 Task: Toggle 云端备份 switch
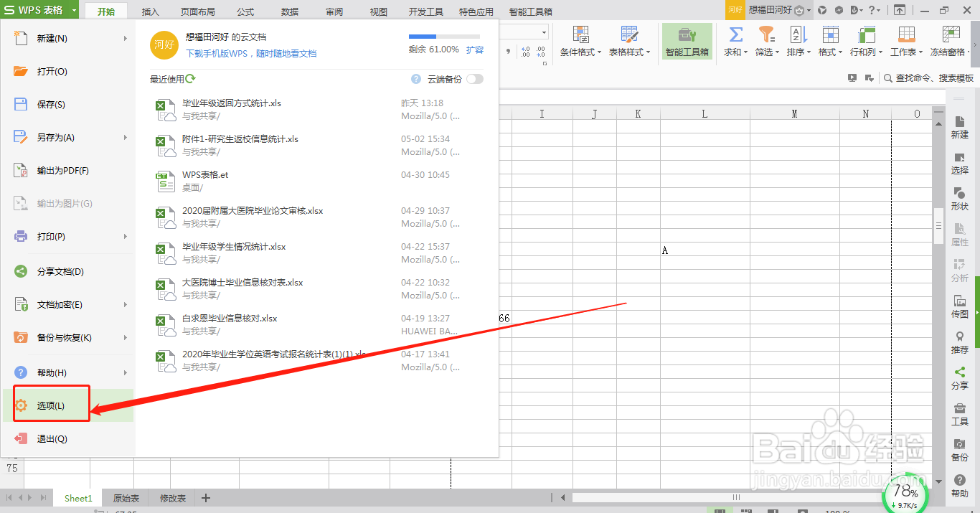click(x=475, y=79)
